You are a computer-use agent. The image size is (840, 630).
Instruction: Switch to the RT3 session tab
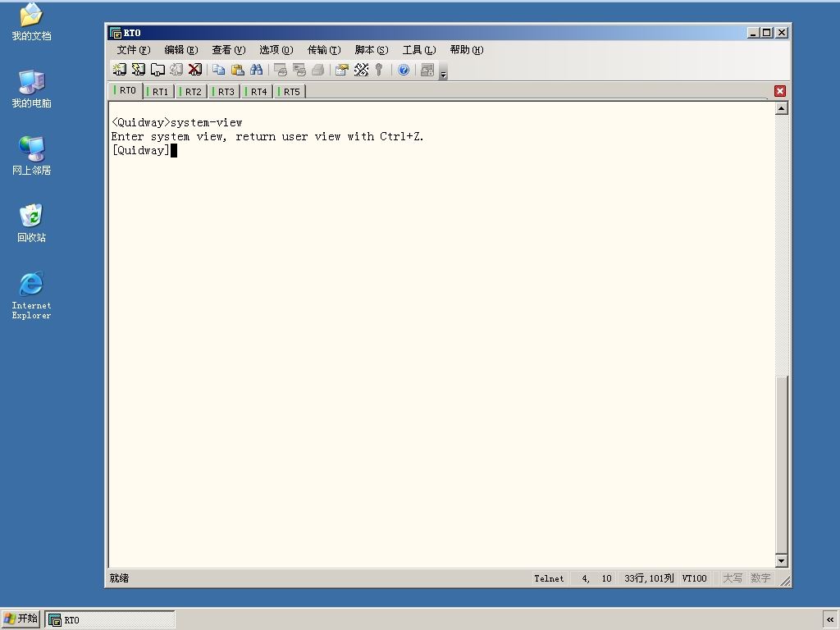pyautogui.click(x=225, y=92)
